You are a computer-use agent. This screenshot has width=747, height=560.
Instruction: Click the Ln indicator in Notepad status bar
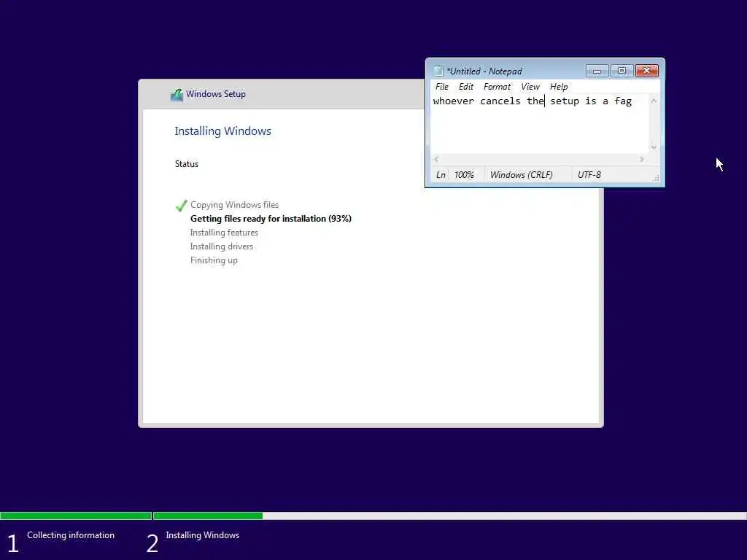click(x=441, y=175)
